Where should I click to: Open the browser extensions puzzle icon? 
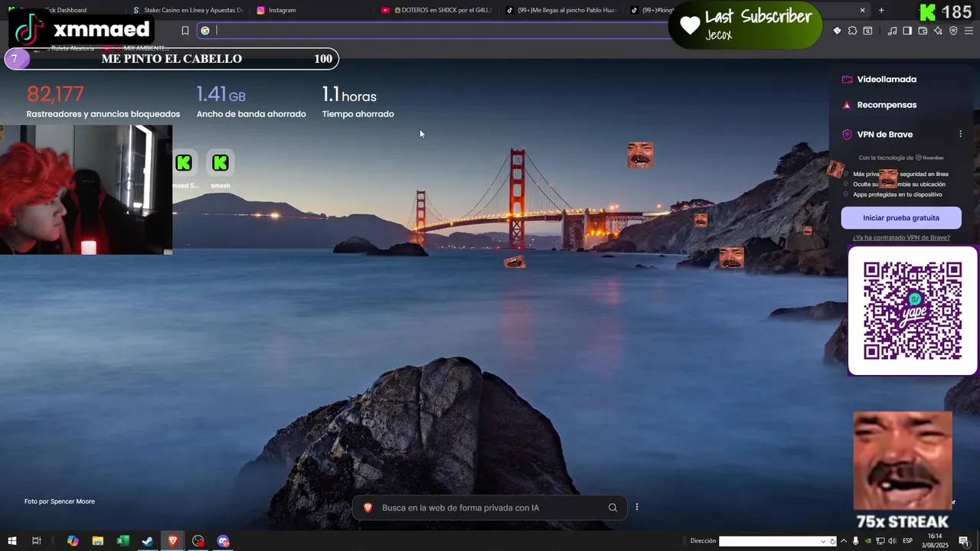click(x=852, y=31)
